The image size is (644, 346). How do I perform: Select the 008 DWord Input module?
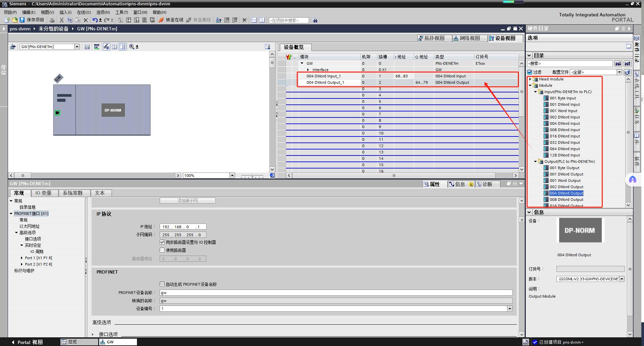pos(565,130)
